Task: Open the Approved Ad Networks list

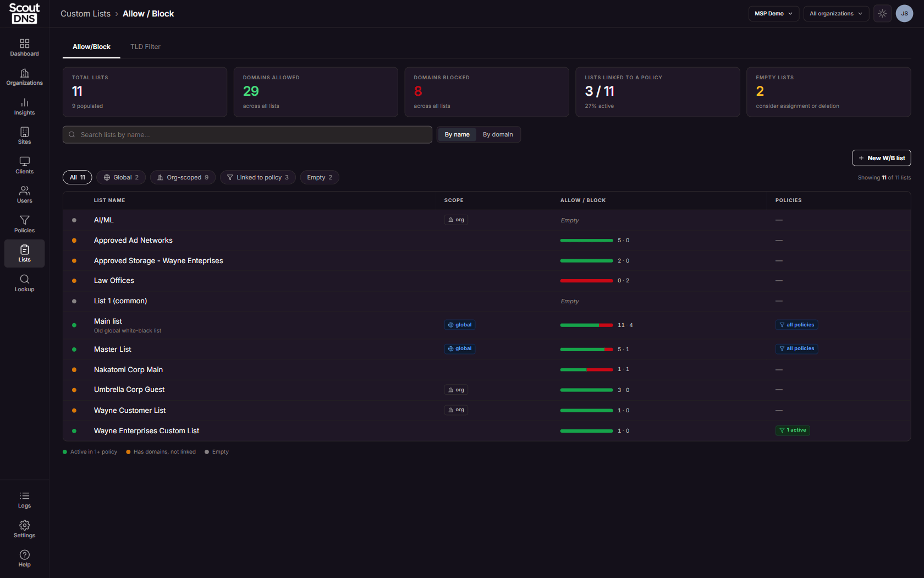Action: [x=133, y=241]
